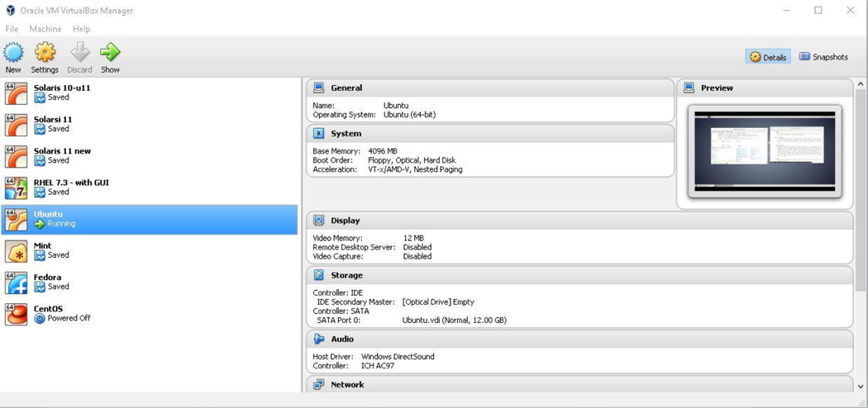
Task: Select the Solaris 10-u11 VM icon
Action: pyautogui.click(x=16, y=93)
